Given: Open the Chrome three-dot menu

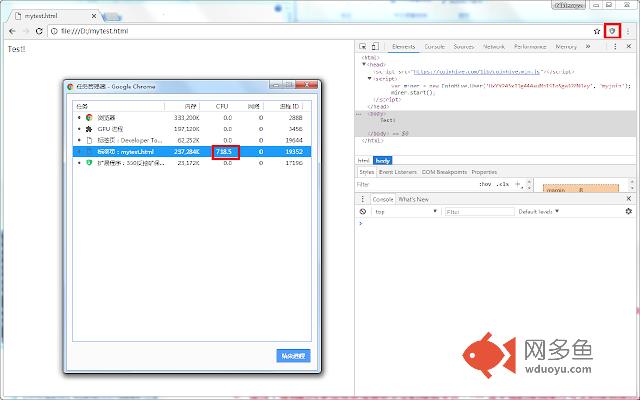Looking at the screenshot, I should 628,31.
